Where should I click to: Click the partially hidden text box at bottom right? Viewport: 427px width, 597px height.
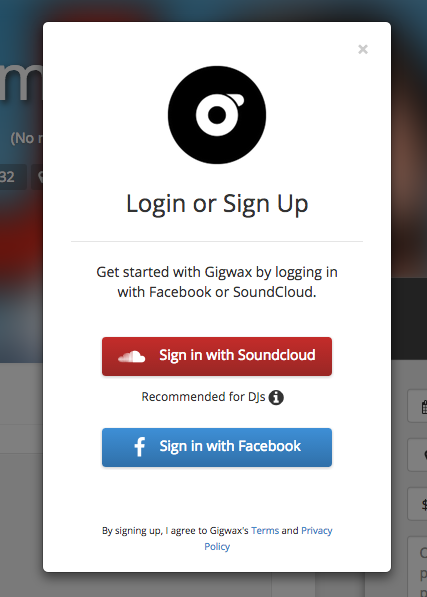coord(417,567)
